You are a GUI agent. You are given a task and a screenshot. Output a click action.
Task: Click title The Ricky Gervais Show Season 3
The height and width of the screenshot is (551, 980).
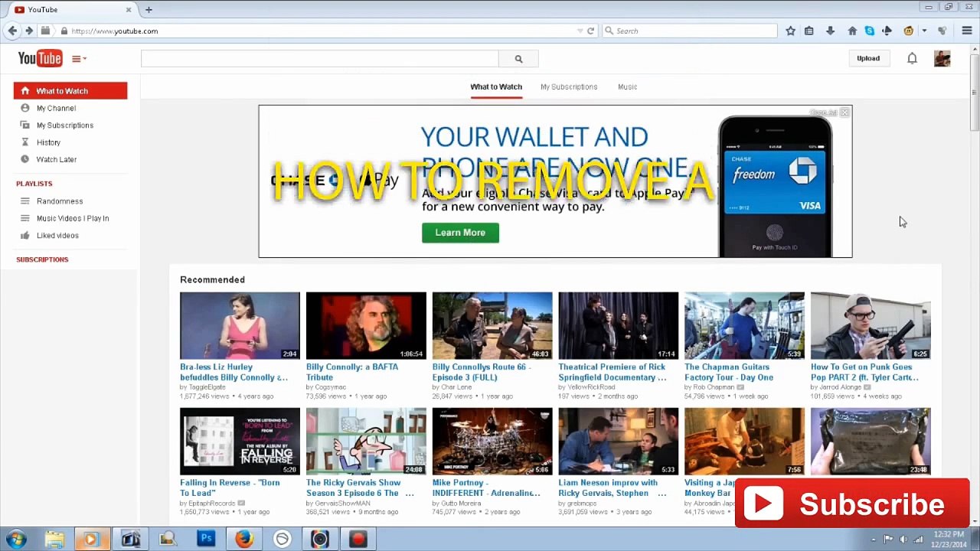(x=359, y=487)
